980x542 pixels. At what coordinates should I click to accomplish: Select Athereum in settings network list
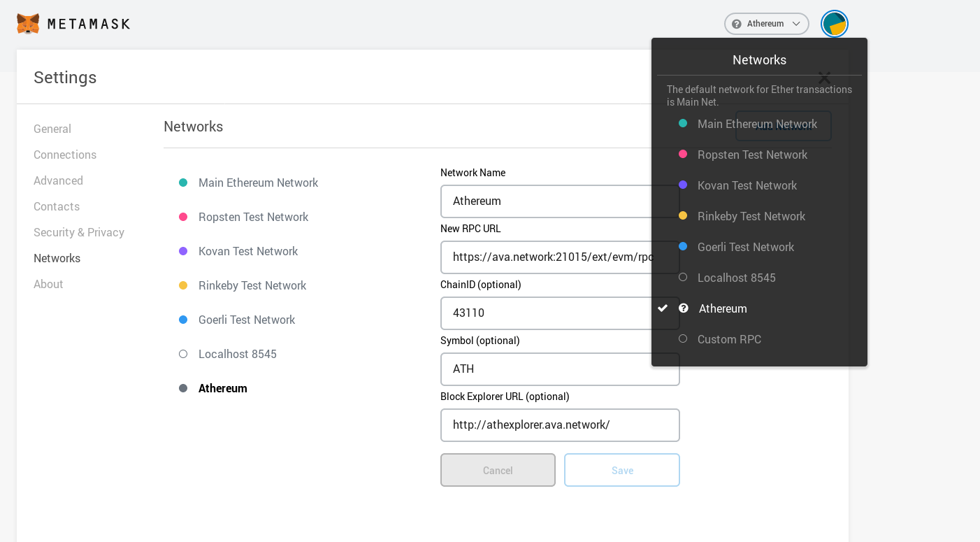[x=222, y=388]
